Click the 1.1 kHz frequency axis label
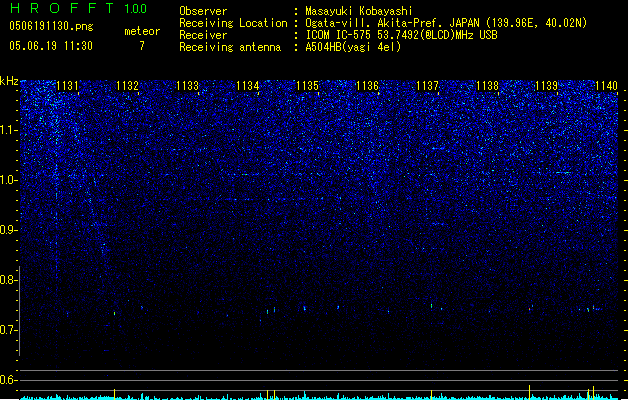Viewport: 629px width, 400px height. click(x=9, y=130)
